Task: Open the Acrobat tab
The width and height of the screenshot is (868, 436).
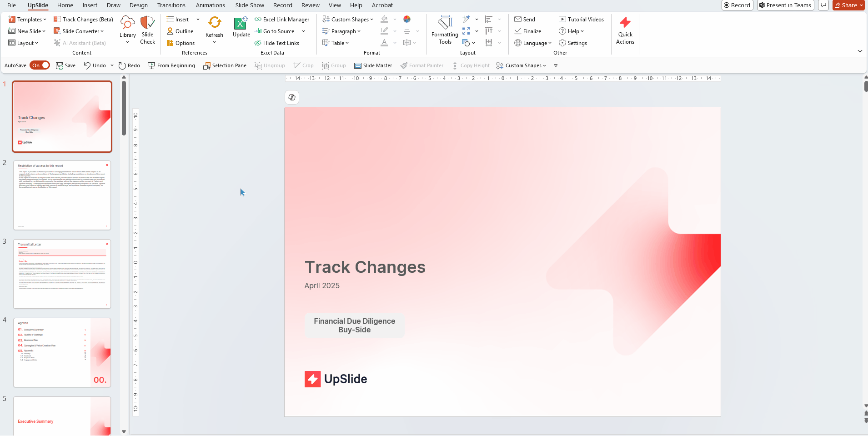Action: pyautogui.click(x=382, y=5)
